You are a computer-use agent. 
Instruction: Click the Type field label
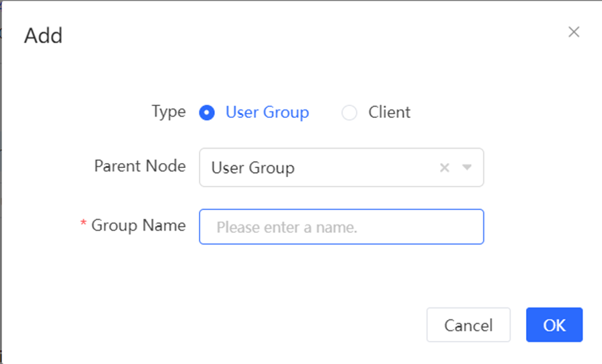[x=168, y=112]
